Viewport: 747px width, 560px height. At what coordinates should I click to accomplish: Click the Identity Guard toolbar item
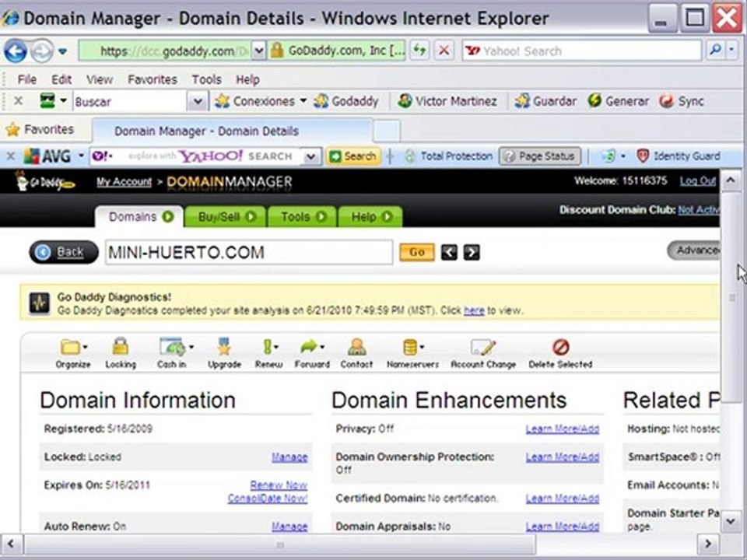point(679,156)
